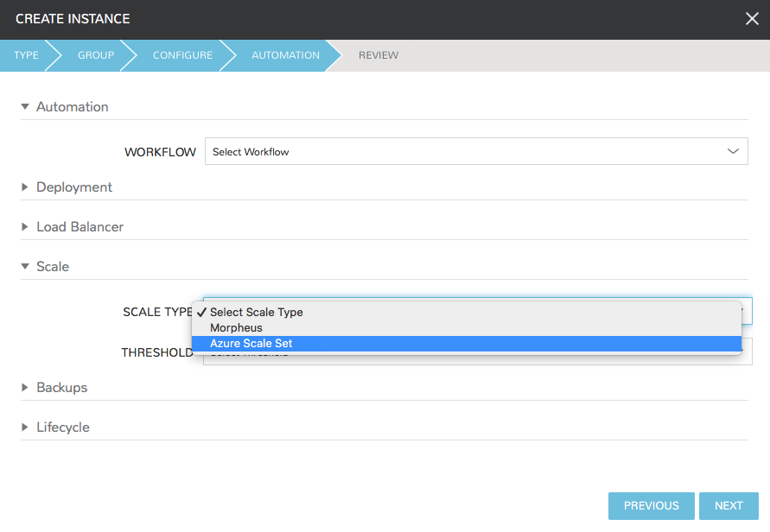Click the PREVIOUS button
The width and height of the screenshot is (770, 532).
coord(651,506)
